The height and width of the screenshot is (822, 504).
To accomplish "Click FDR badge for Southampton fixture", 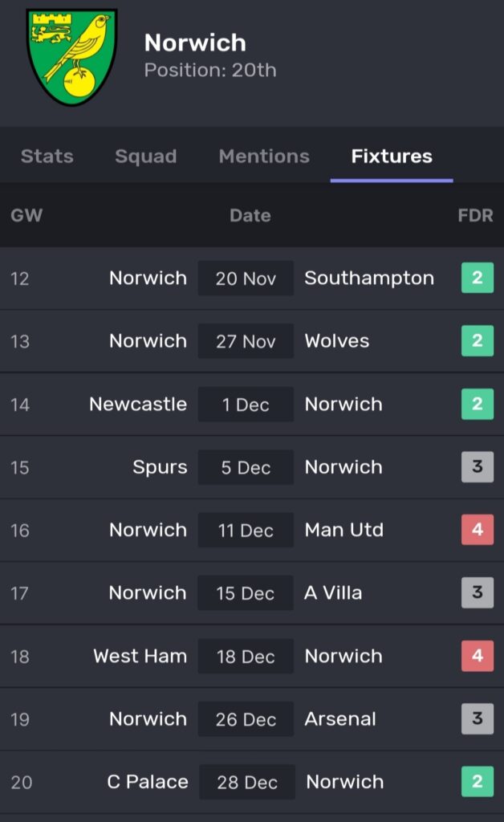I will pos(477,279).
